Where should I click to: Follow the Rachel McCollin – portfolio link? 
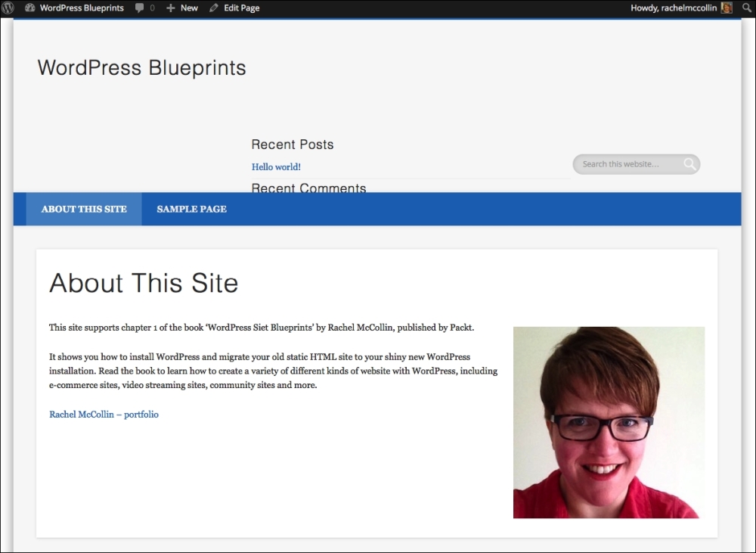click(x=104, y=415)
